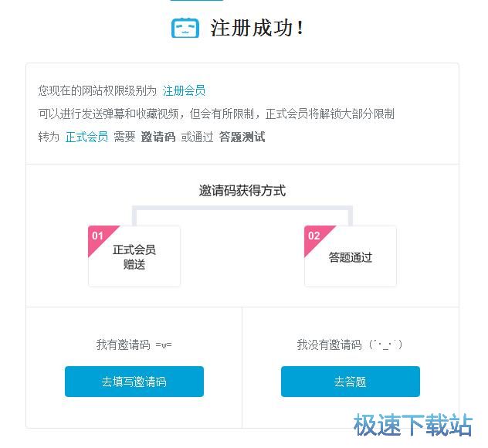Image resolution: width=488 pixels, height=448 pixels.
Task: Click the bold 邀请码 text
Action: click(158, 137)
